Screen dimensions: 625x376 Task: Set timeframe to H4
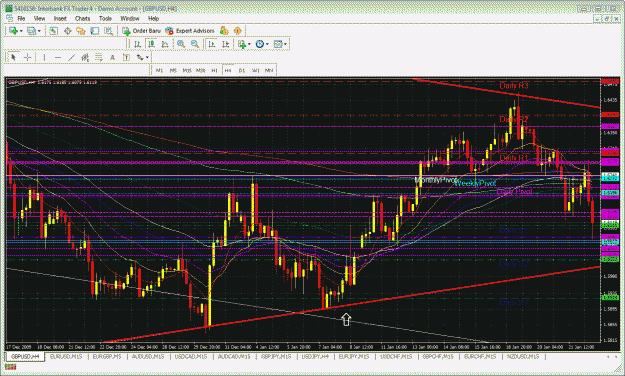(x=228, y=71)
